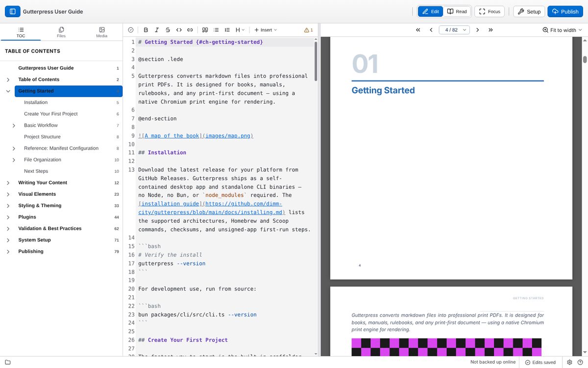Viewport: 588px width, 368px height.
Task: Switch to the Files tab
Action: (61, 32)
